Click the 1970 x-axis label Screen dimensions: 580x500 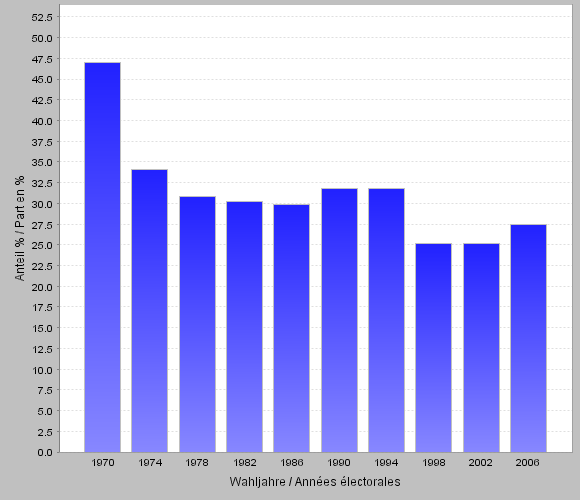click(103, 463)
